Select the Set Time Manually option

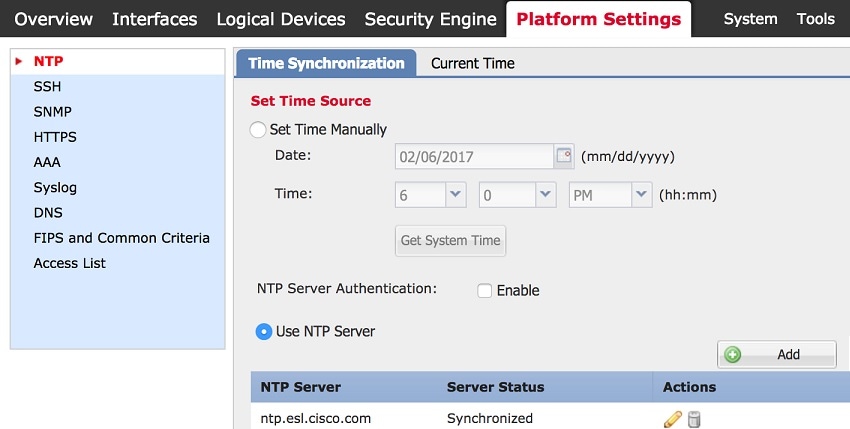tap(257, 130)
